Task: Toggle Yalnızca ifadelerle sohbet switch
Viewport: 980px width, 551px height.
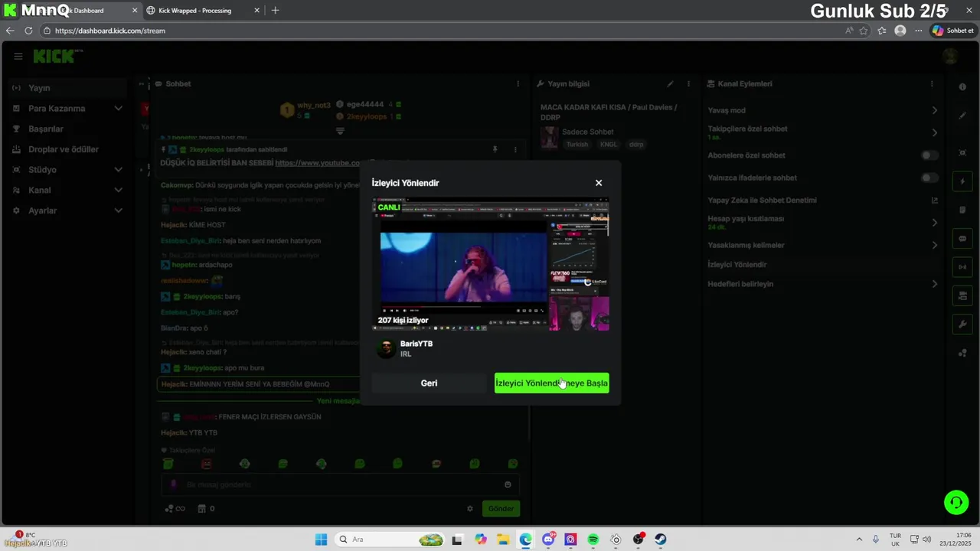Action: click(929, 178)
